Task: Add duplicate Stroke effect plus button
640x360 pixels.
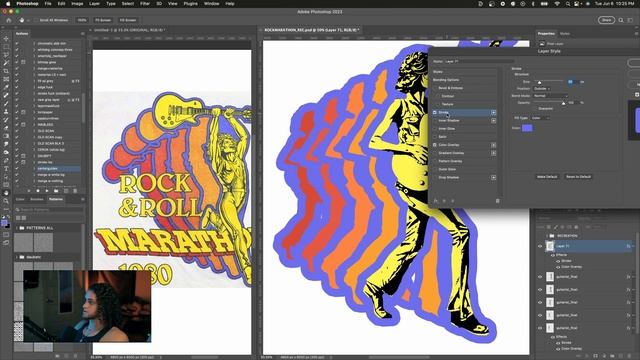Action: 493,112
